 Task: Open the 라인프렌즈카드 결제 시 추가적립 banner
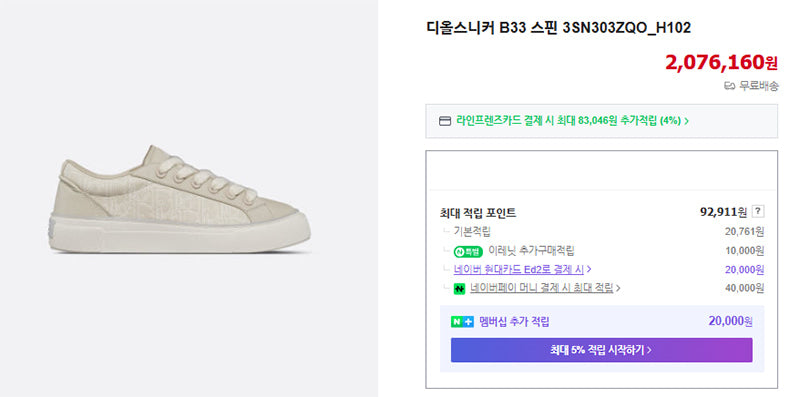click(601, 121)
